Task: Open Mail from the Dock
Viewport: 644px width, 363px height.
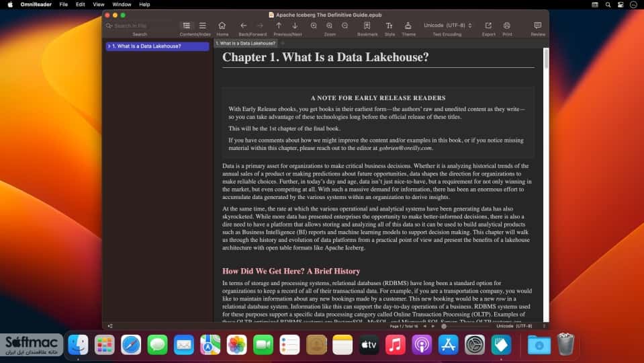Action: (183, 344)
